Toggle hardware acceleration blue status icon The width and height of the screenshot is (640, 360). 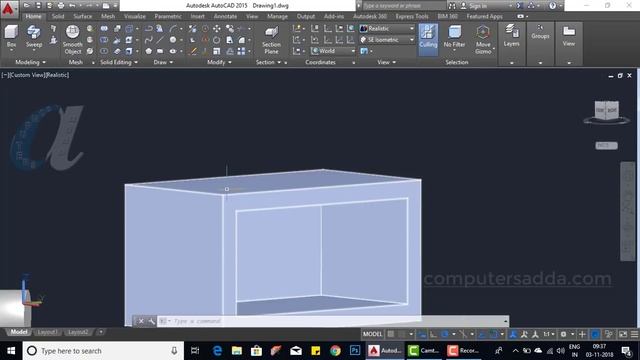point(595,334)
